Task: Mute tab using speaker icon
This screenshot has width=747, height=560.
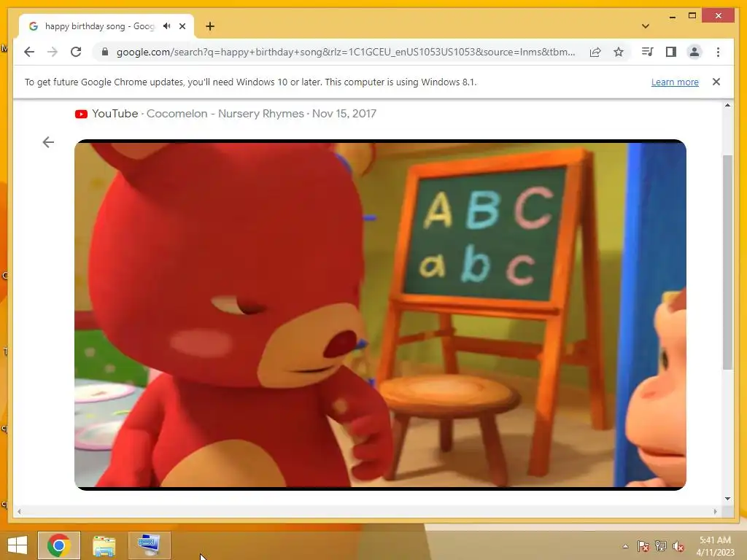Action: (167, 26)
